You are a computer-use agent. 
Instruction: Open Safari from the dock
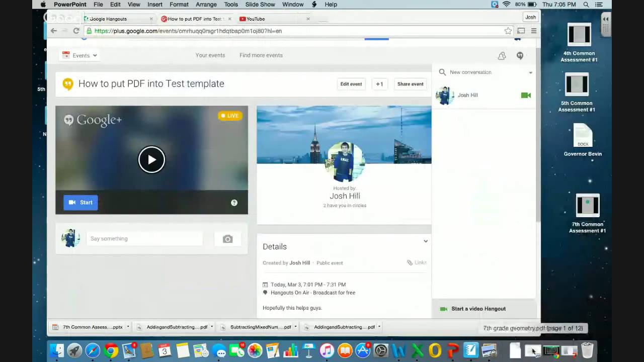pos(93,350)
